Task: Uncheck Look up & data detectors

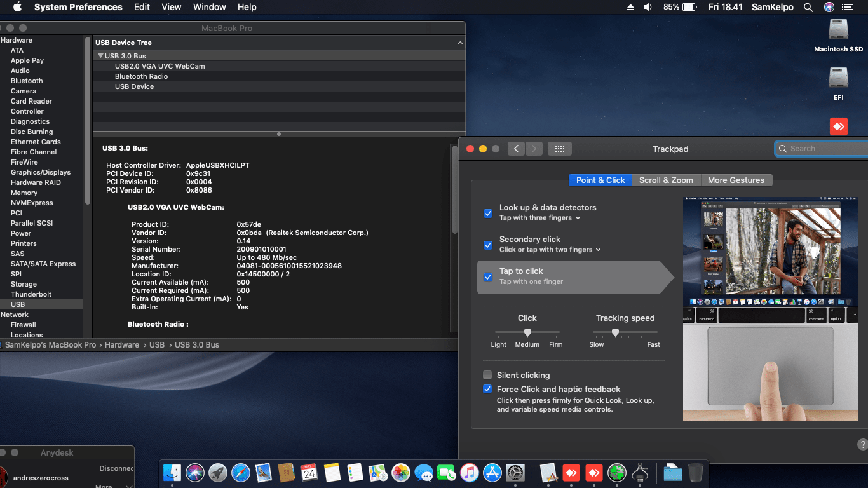Action: (488, 213)
